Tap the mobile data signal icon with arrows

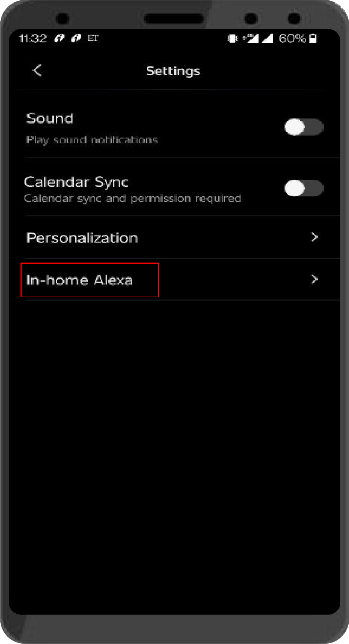point(251,38)
